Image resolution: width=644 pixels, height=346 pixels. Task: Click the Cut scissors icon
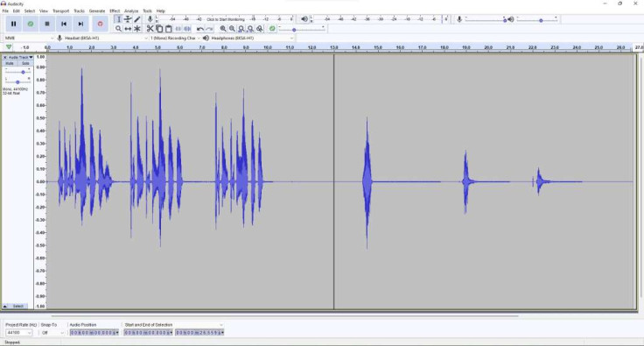[x=150, y=29]
